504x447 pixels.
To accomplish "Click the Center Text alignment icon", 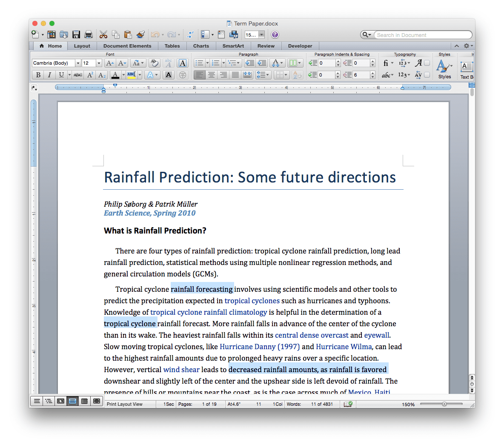I will click(211, 75).
